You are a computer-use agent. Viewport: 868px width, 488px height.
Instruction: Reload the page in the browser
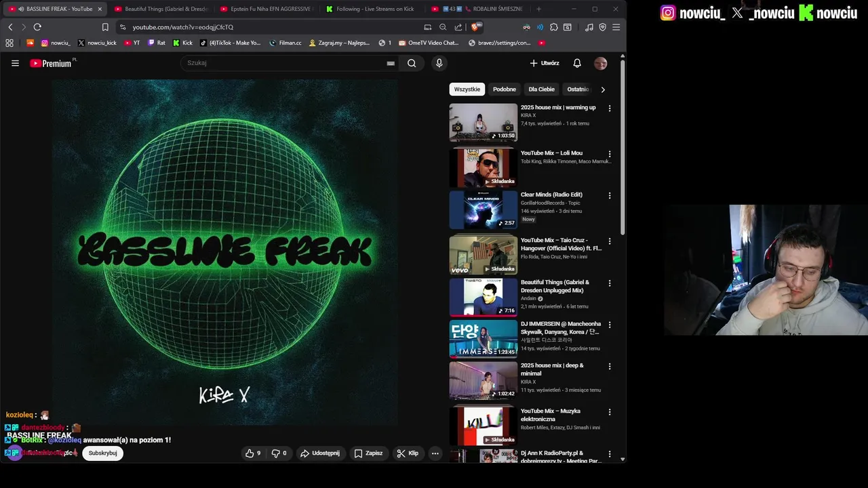point(37,27)
